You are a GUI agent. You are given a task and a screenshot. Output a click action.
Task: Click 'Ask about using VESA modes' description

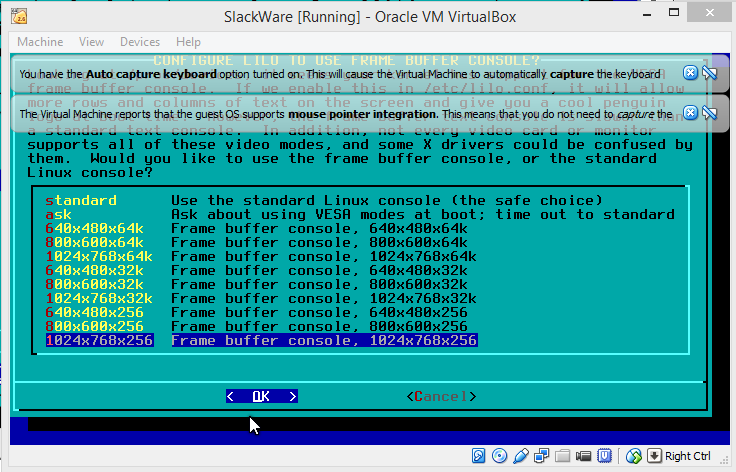pos(422,214)
